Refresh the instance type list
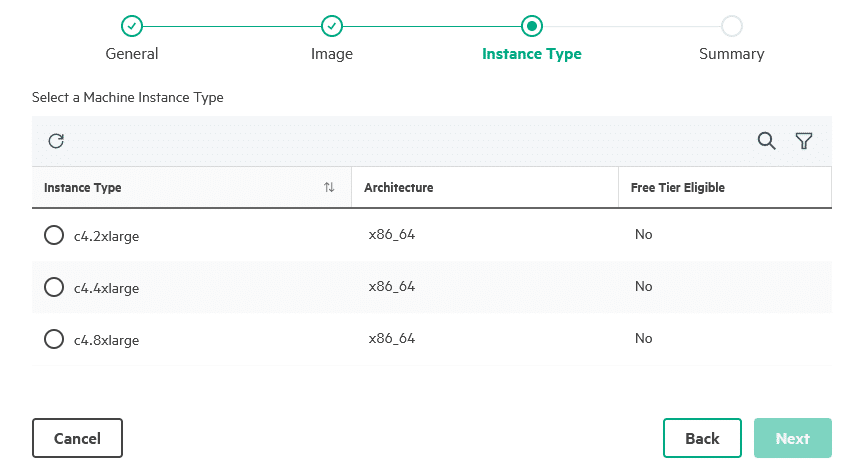This screenshot has height=473, width=864. pyautogui.click(x=56, y=141)
